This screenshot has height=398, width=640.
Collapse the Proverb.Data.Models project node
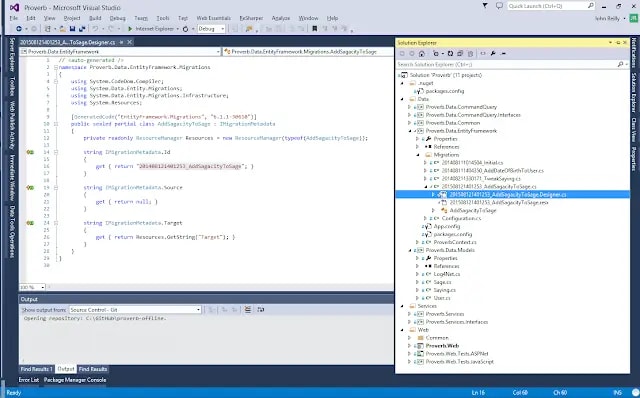pos(410,250)
